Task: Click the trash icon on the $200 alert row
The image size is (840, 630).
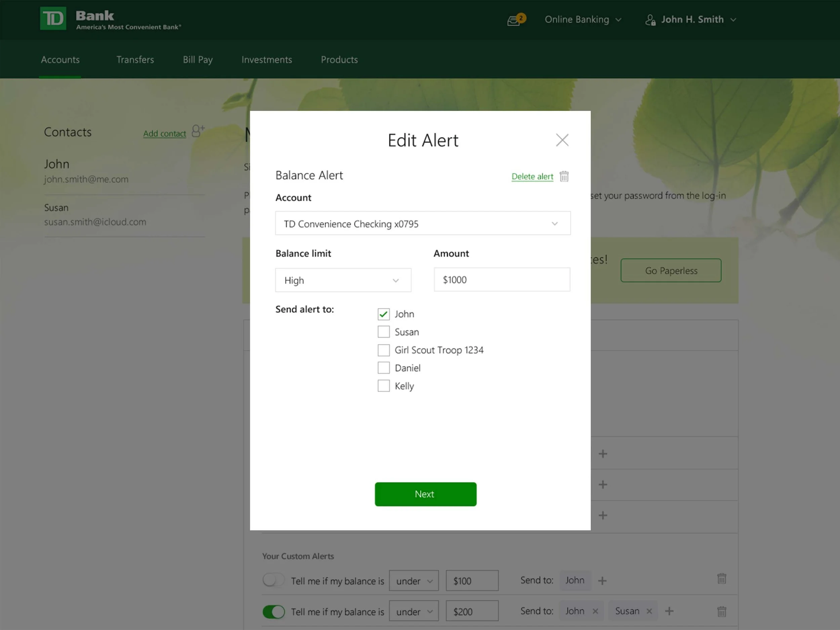Action: [721, 612]
